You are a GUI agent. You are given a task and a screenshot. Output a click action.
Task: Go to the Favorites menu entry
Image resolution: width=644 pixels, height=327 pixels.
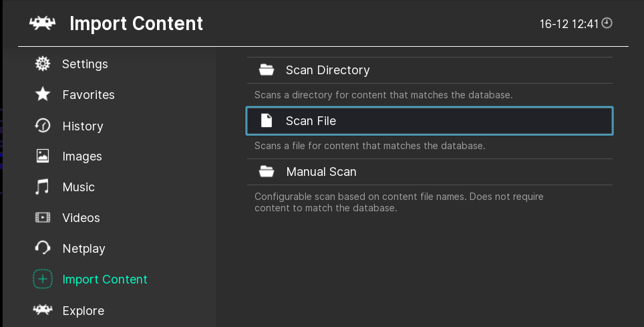(88, 95)
